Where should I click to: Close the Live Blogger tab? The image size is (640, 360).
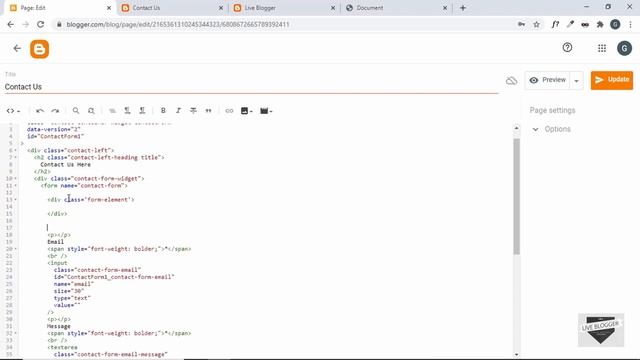pos(333,8)
